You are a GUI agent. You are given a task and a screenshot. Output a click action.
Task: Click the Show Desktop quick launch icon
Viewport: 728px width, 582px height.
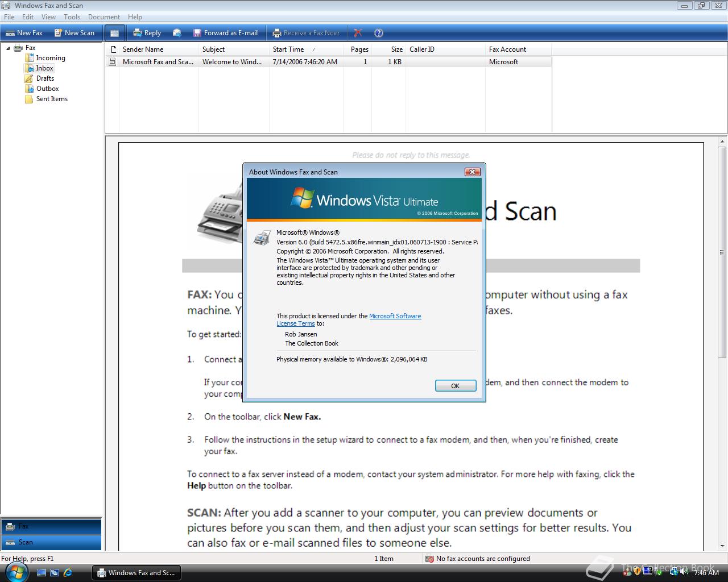(x=42, y=573)
